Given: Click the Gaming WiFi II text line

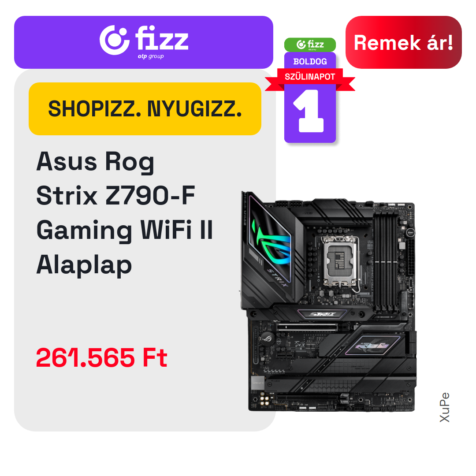Looking at the screenshot, I should click(124, 231).
